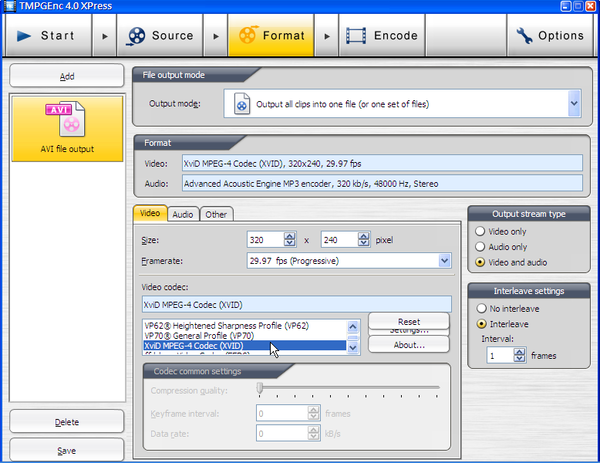Select VP62 Heightened Sharpness Profile codec

pyautogui.click(x=244, y=326)
